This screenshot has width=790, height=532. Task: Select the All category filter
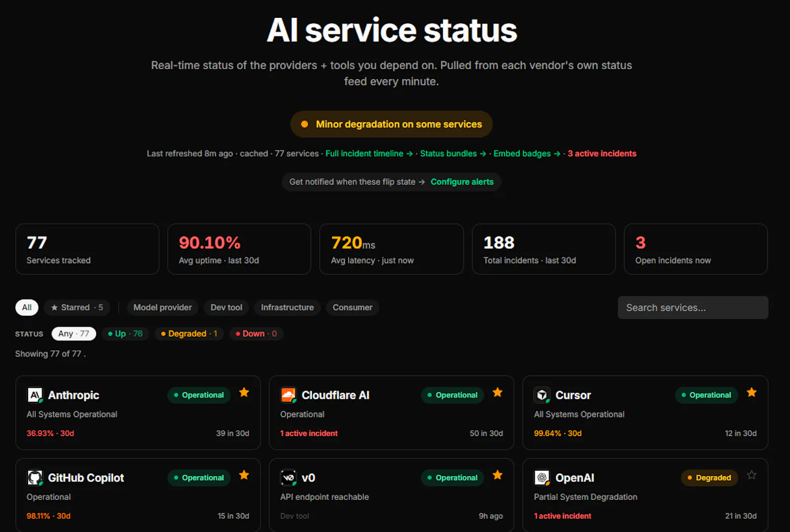(x=27, y=307)
